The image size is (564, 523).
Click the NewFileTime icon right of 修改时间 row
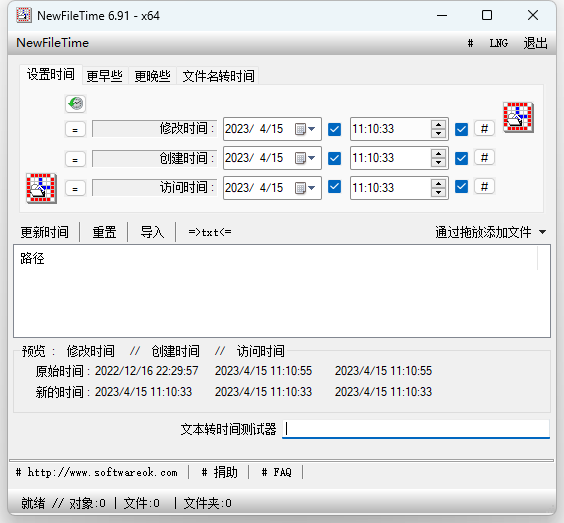pyautogui.click(x=518, y=117)
